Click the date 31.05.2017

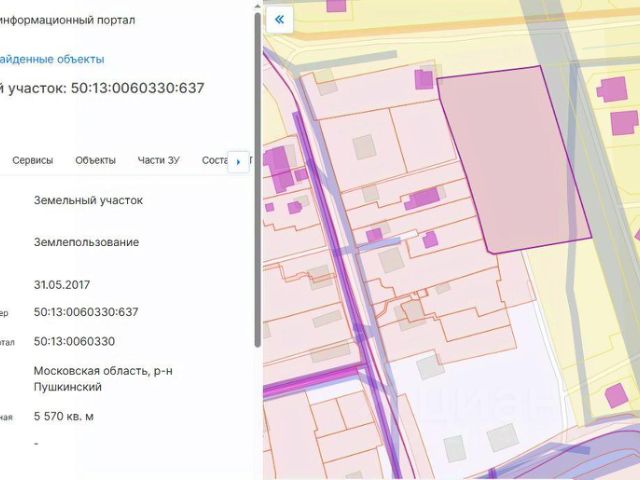click(x=62, y=284)
